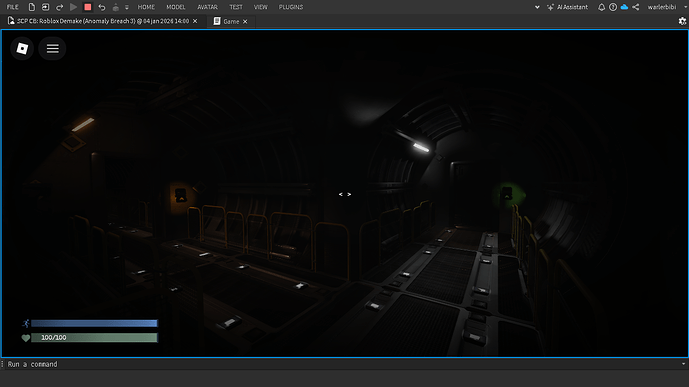Open the help question mark icon
The image size is (689, 387).
613,7
